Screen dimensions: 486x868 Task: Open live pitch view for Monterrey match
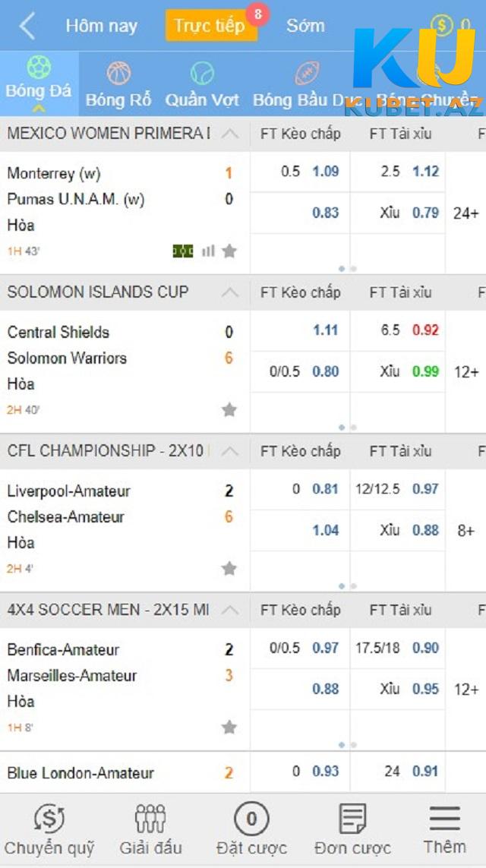click(x=183, y=251)
